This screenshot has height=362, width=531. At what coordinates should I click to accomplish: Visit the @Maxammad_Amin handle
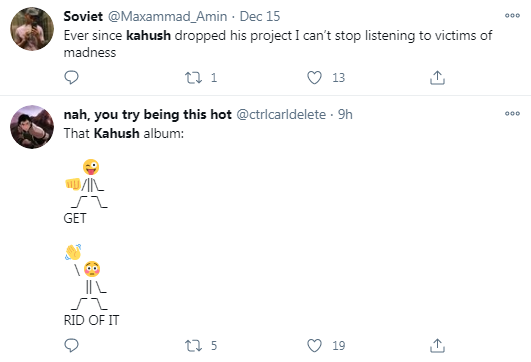point(167,16)
